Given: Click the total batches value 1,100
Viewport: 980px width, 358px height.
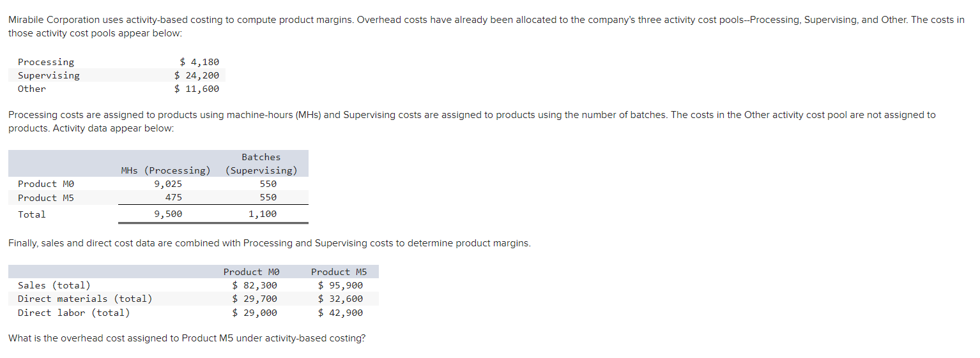Looking at the screenshot, I should 263,214.
